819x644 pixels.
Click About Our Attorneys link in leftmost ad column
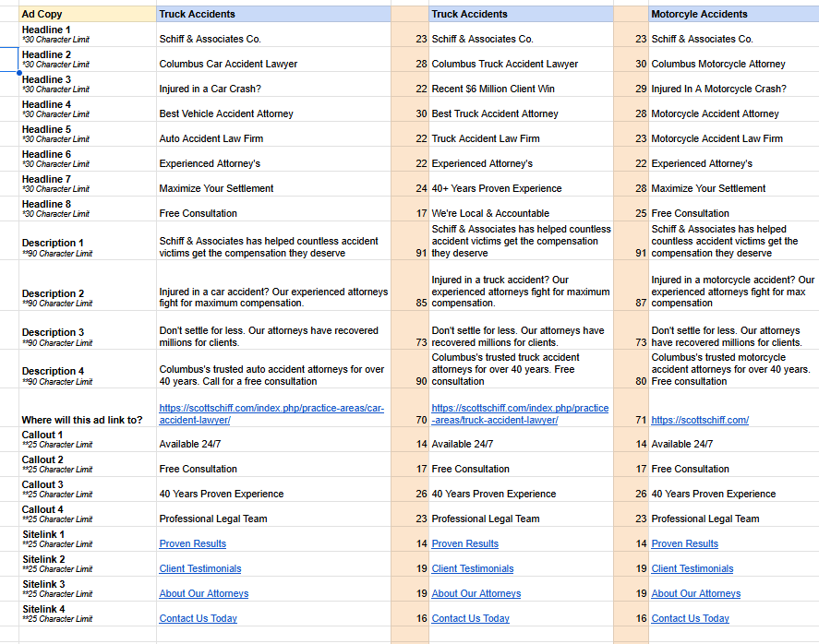click(203, 593)
